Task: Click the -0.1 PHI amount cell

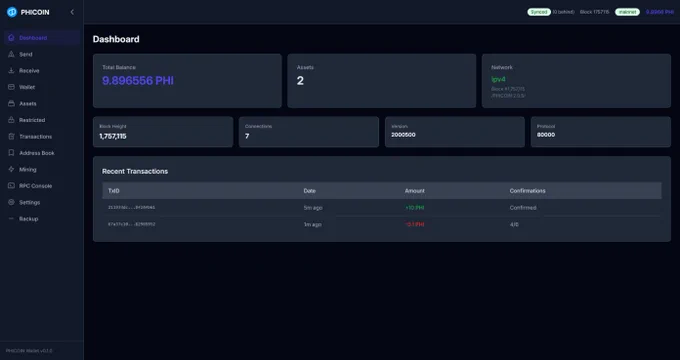Action: pos(415,224)
